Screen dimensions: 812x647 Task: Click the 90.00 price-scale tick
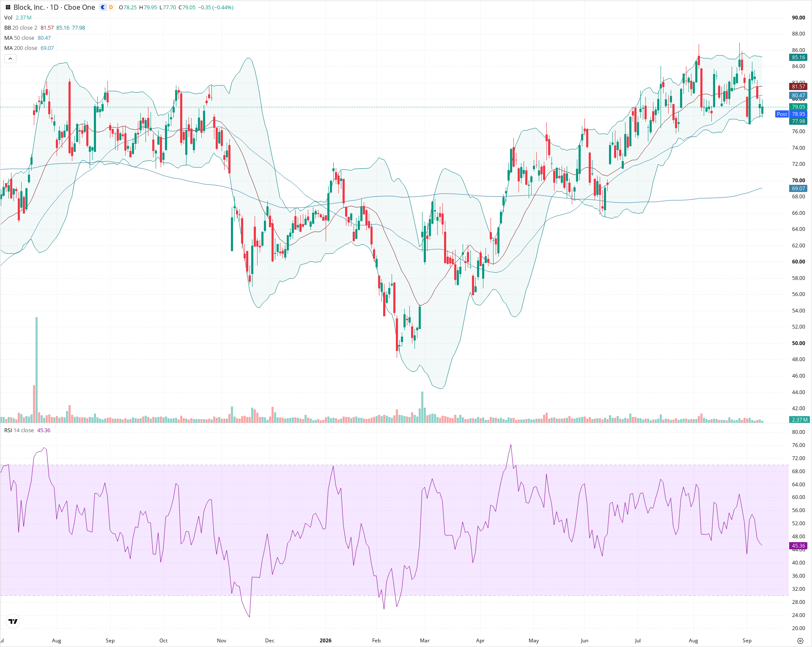click(x=798, y=17)
